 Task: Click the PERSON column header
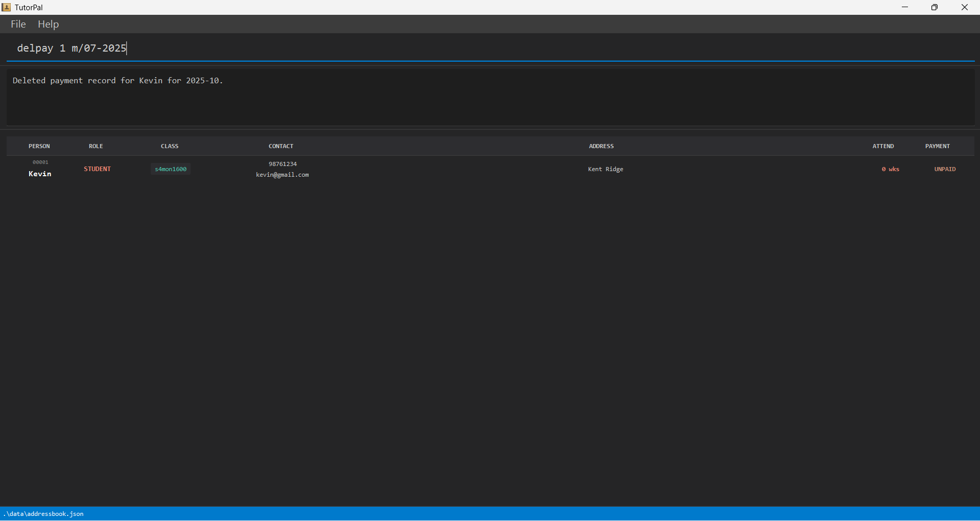click(39, 146)
